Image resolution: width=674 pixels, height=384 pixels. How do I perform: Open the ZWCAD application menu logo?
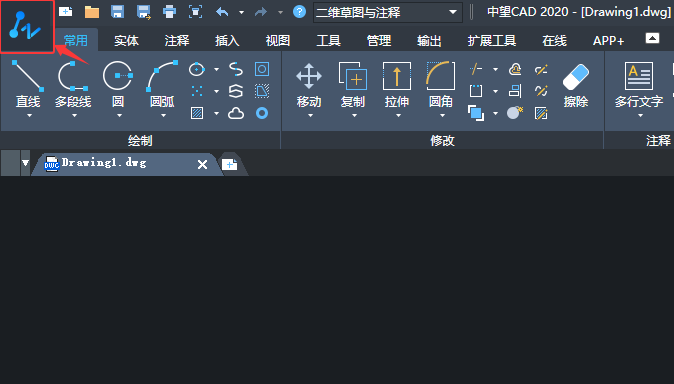(x=27, y=27)
